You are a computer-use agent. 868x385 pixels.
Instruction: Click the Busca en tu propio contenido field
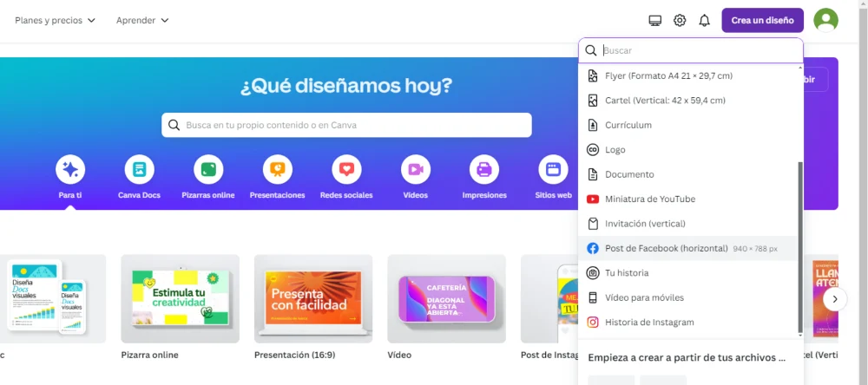pos(346,125)
